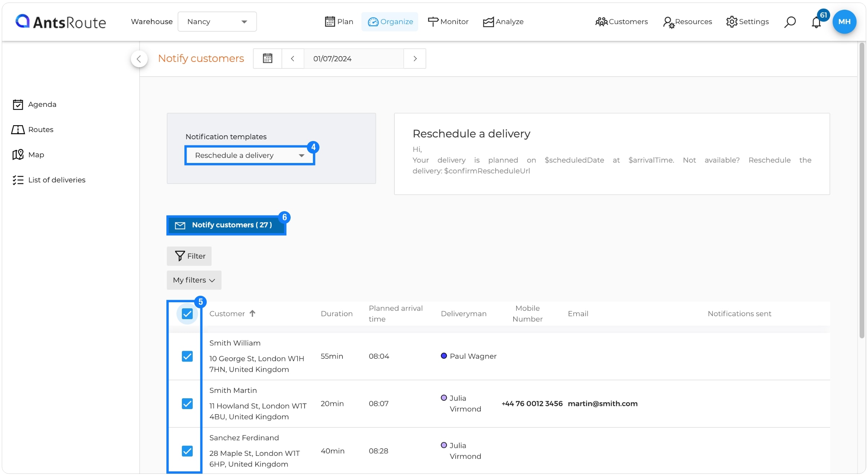Viewport: 868px width, 476px height.
Task: Click the AntsRoute logo
Action: (x=61, y=22)
